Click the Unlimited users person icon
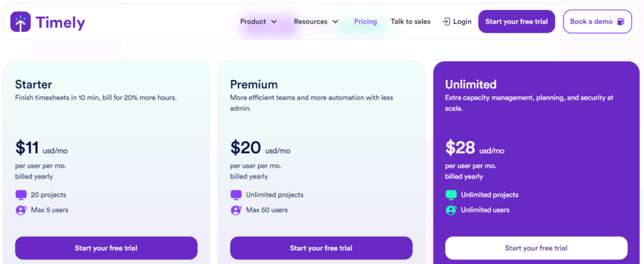Image resolution: width=644 pixels, height=264 pixels. 451,210
